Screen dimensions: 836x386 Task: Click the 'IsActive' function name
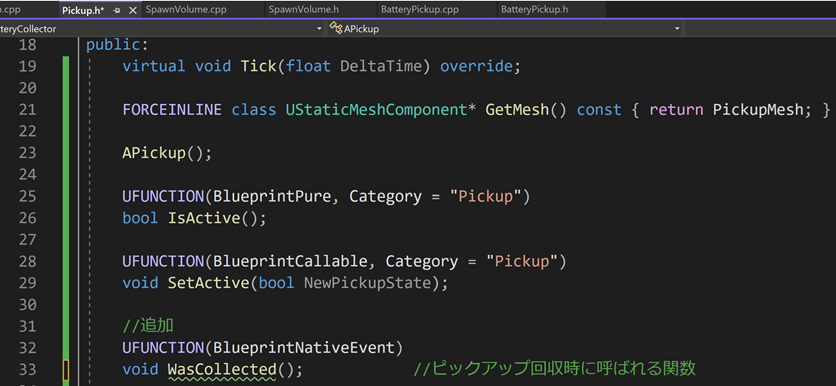[x=204, y=218]
